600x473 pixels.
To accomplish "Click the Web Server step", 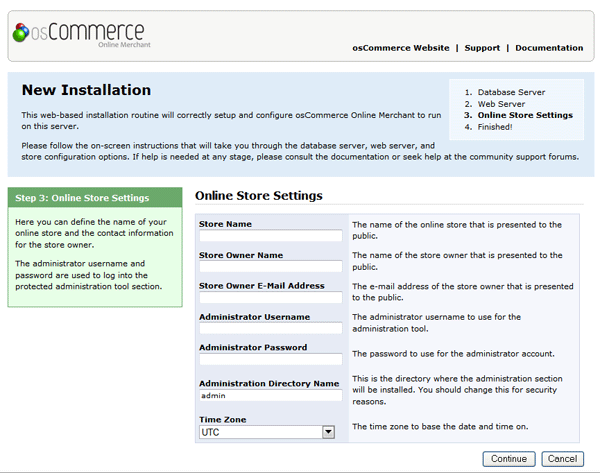I will point(501,104).
